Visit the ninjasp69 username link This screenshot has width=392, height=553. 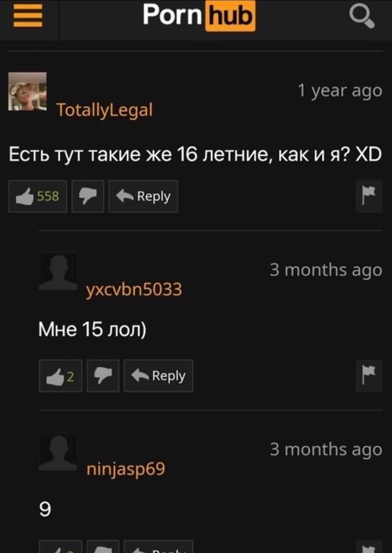click(x=126, y=469)
